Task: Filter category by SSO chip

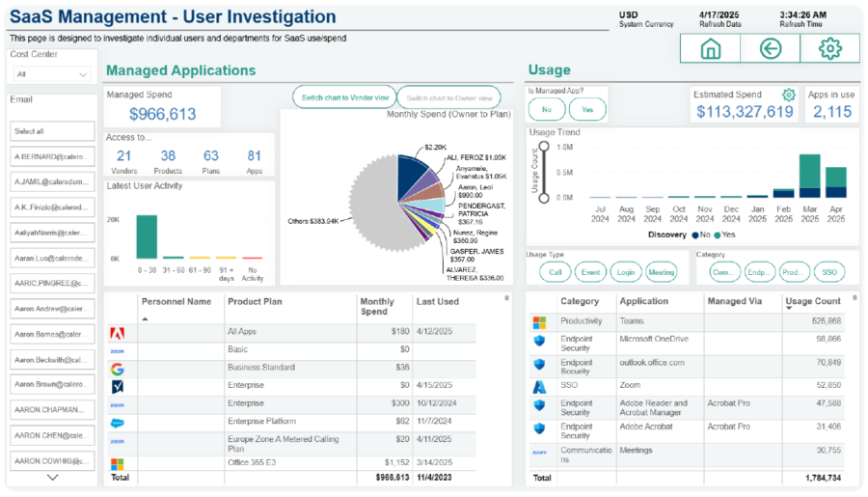Action: (829, 272)
